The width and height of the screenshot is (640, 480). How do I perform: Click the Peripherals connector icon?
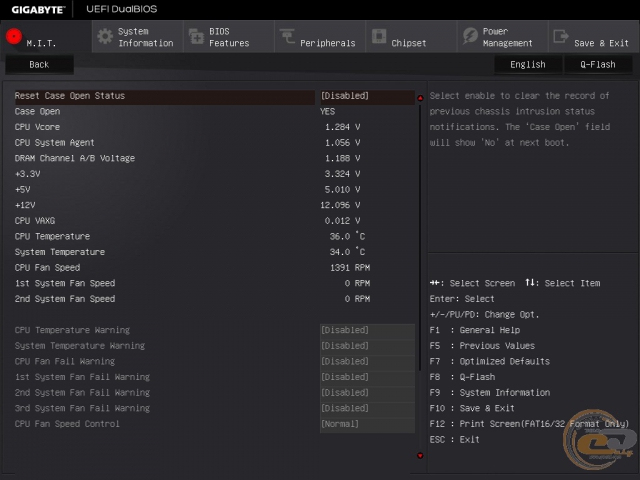287,36
